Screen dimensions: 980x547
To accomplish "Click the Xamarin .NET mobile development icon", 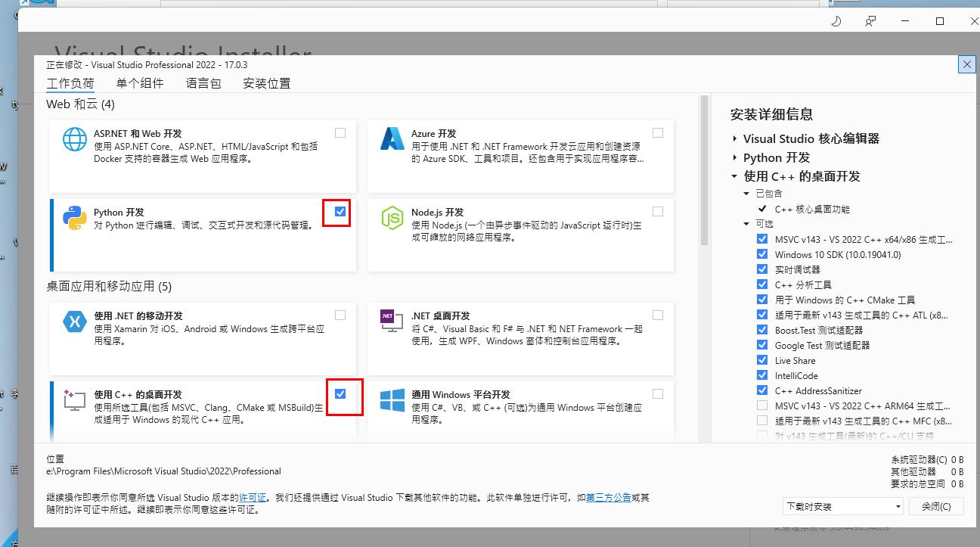I will [x=75, y=322].
